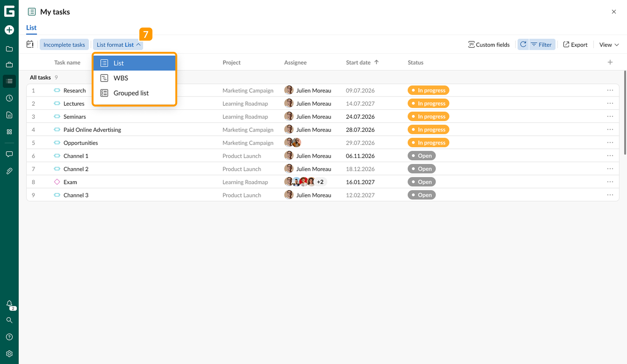The width and height of the screenshot is (627, 364).
Task: Switch to the List tab
Action: point(31,28)
